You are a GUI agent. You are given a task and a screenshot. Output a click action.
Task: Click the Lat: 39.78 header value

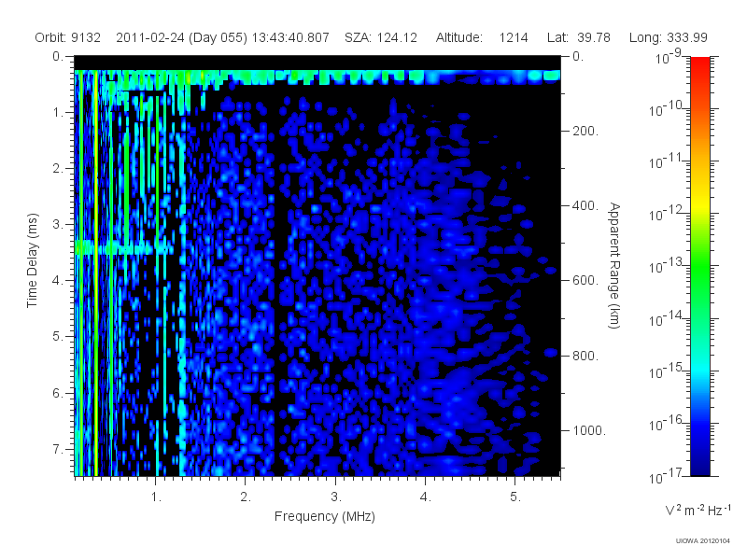(578, 37)
